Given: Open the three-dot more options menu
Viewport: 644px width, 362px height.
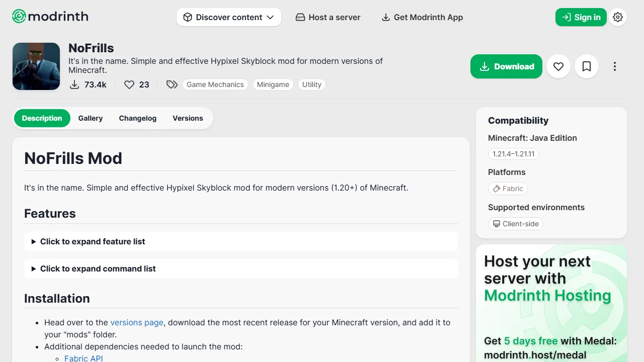Looking at the screenshot, I should point(614,66).
